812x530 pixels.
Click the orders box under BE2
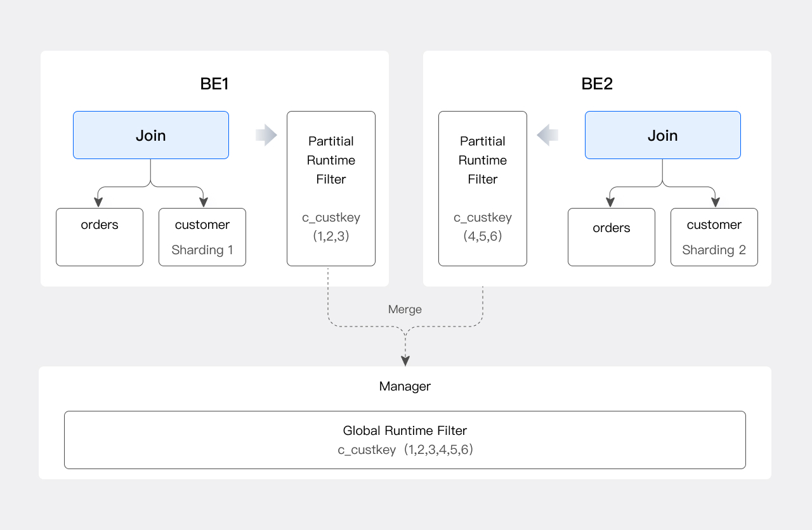(612, 236)
